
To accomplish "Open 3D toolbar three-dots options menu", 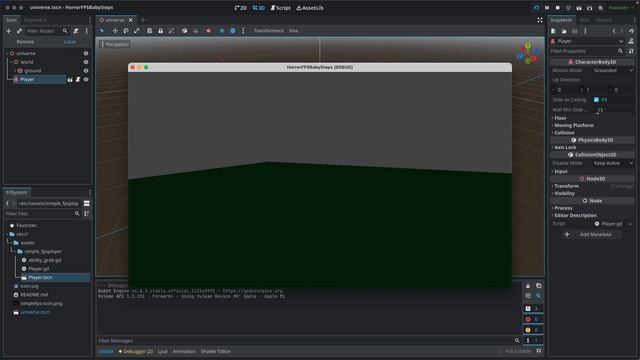I will (x=243, y=31).
